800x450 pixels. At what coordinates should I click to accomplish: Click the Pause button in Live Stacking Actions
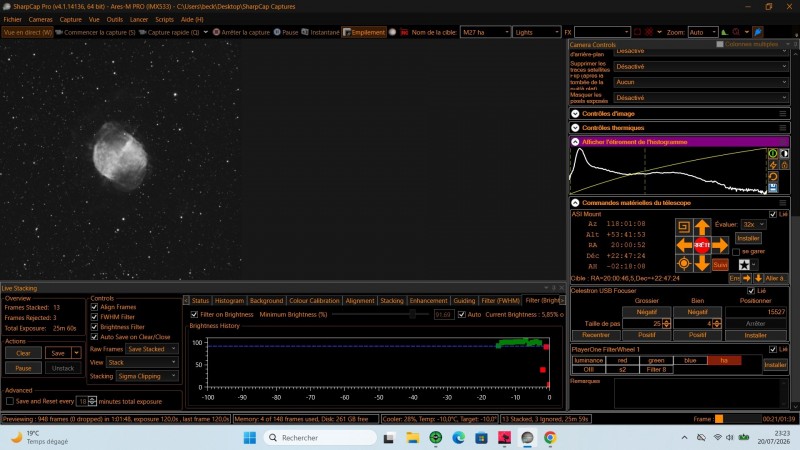(x=23, y=368)
